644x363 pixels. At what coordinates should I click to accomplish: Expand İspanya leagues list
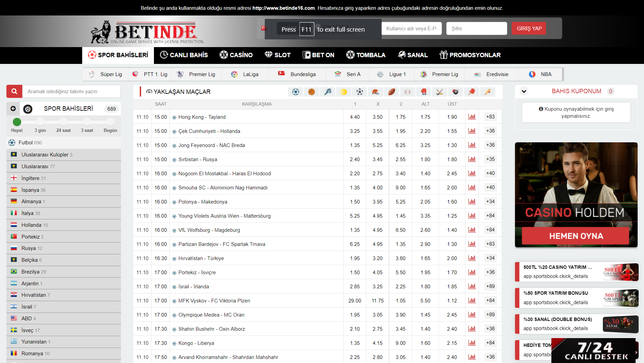click(x=64, y=190)
